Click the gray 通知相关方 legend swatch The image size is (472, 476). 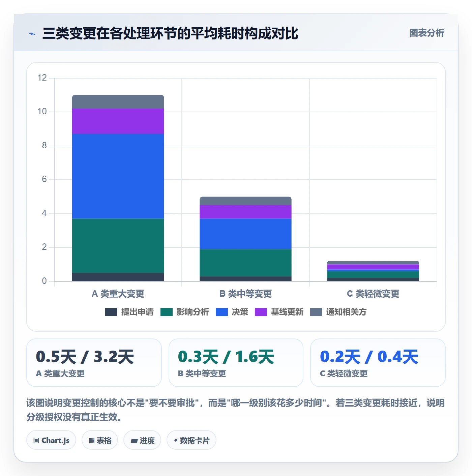pos(316,312)
